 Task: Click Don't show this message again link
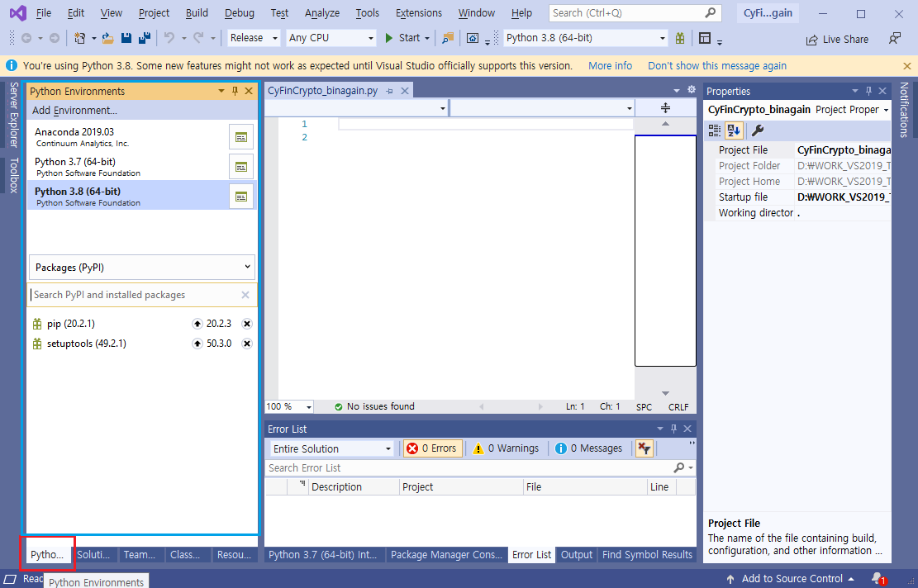coord(717,65)
